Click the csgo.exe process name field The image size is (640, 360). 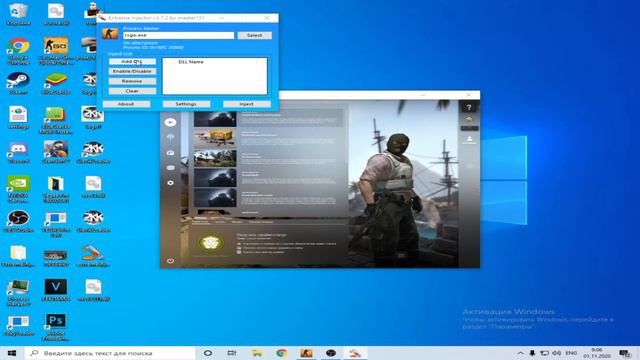tap(178, 36)
